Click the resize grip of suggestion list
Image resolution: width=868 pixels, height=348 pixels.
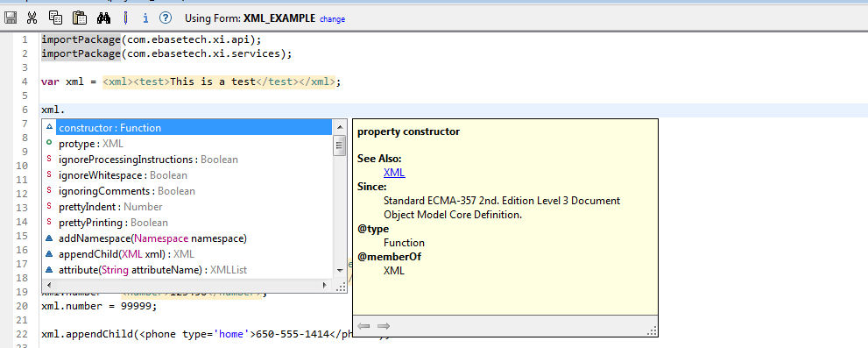(341, 287)
